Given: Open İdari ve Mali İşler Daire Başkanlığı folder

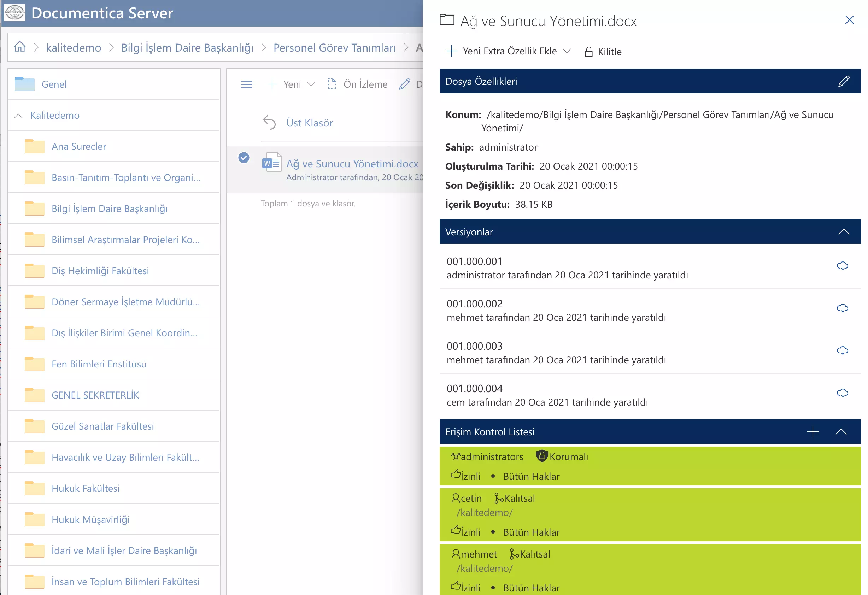Looking at the screenshot, I should tap(113, 550).
